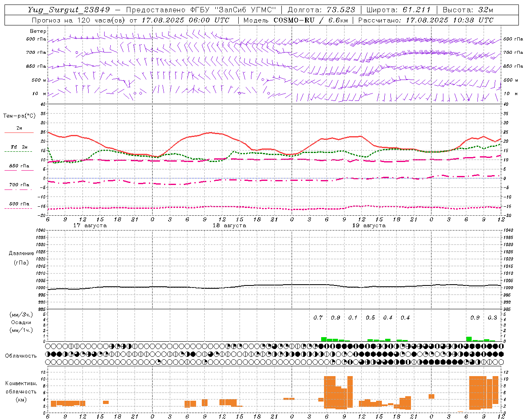
Task: Click the "Долгота: 73.523" header field
Action: pos(321,10)
